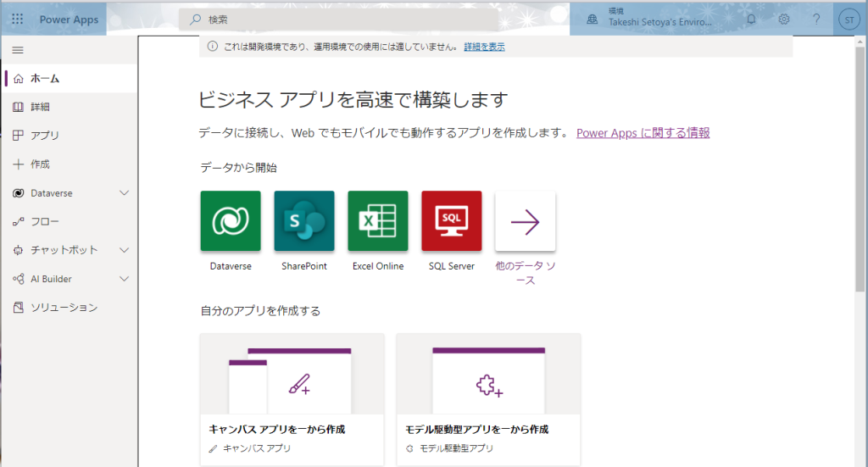
Task: Open the settings gear icon
Action: (784, 19)
